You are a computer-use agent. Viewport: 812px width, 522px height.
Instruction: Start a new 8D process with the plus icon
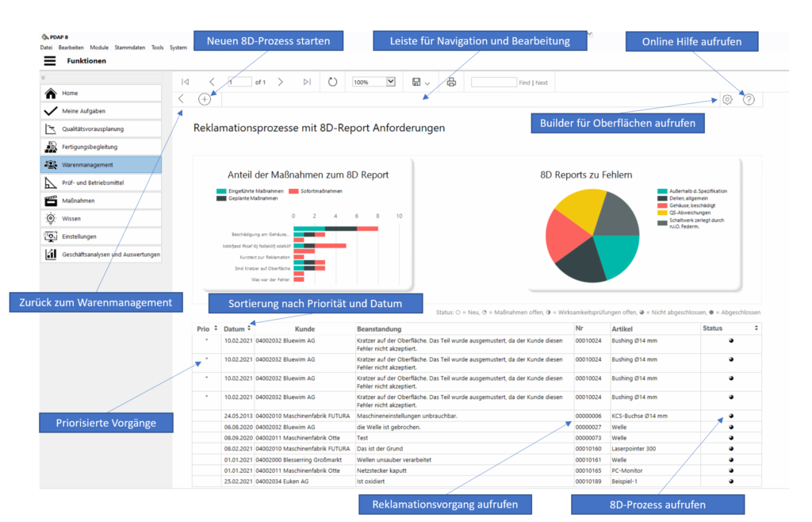[x=205, y=97]
